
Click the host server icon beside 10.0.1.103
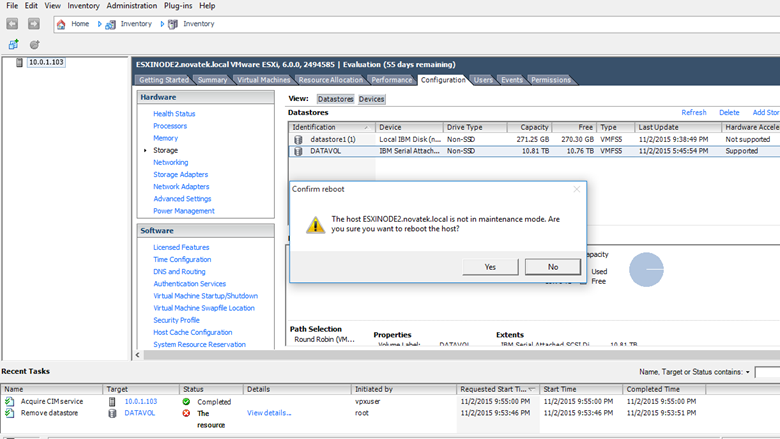point(19,63)
